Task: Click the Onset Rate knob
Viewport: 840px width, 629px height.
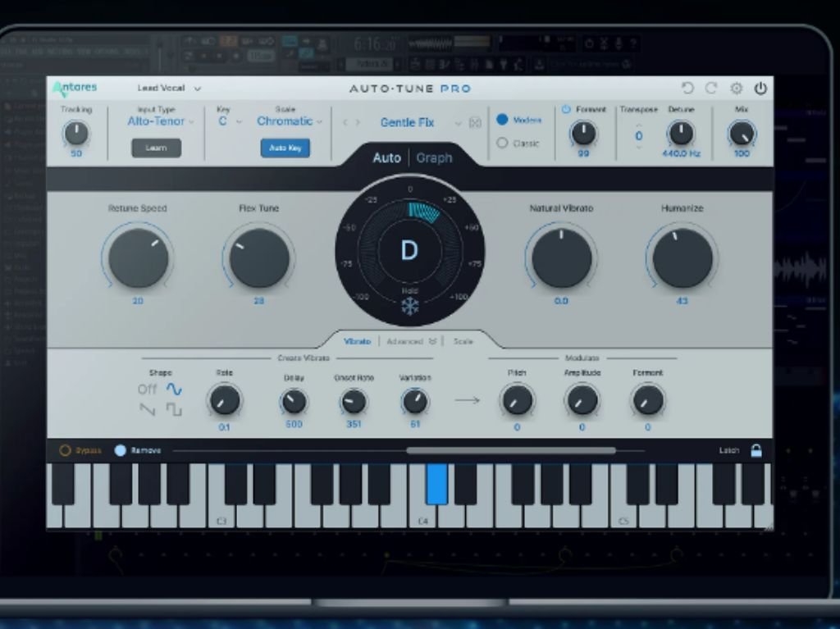Action: click(x=354, y=402)
